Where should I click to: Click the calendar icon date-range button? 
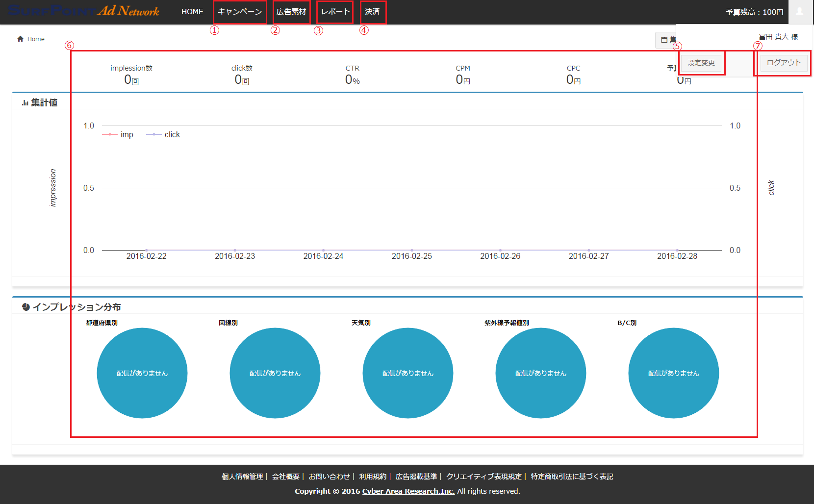pos(665,40)
